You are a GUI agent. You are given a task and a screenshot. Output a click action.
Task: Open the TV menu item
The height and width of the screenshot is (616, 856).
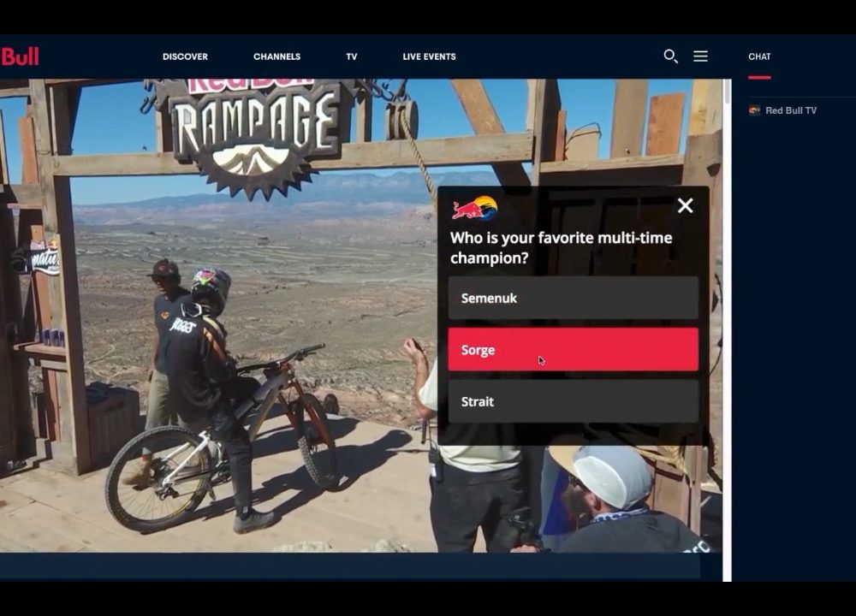[352, 56]
